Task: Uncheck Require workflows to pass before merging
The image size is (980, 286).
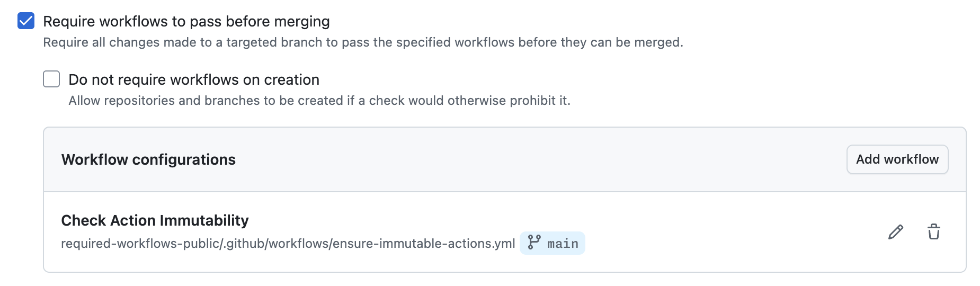Action: pyautogui.click(x=26, y=21)
